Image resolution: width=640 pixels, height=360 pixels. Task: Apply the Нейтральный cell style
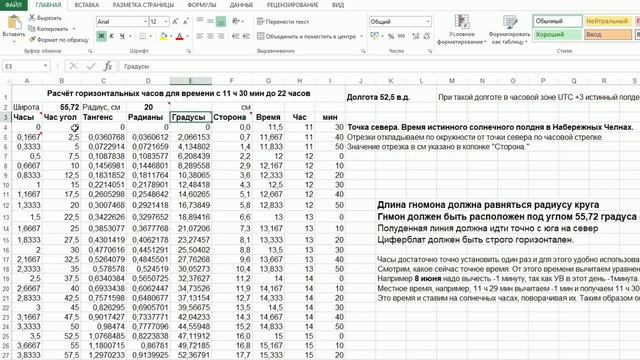pos(608,21)
